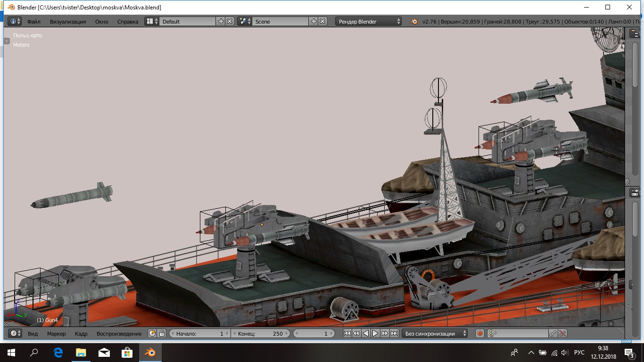644x362 pixels.
Task: Jump to the last frame of timeline
Action: 394,333
